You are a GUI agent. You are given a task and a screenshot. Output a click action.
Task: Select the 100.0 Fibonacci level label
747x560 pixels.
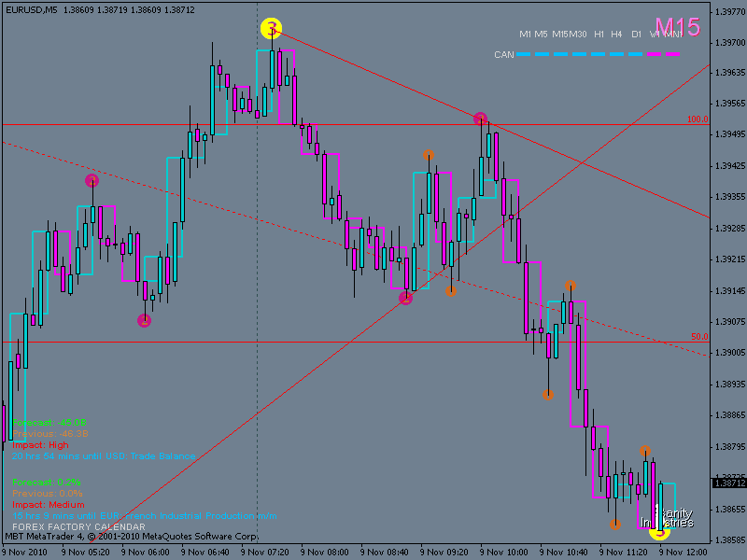[x=698, y=119]
